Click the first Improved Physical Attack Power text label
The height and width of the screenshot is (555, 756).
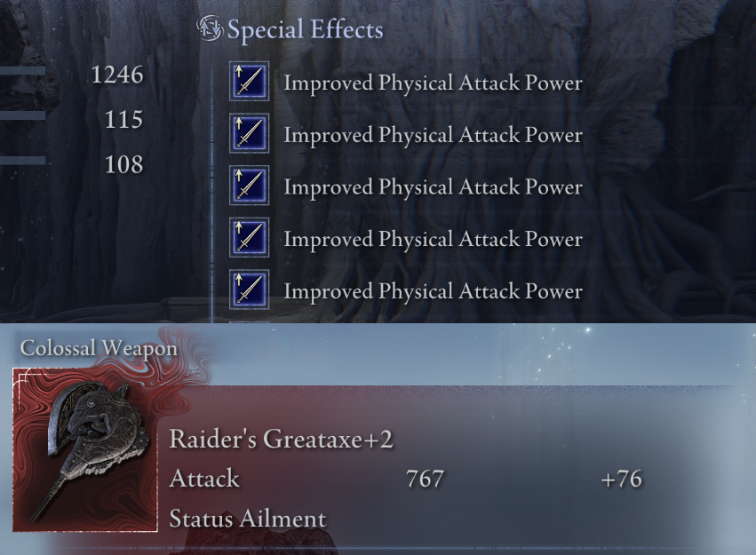(x=433, y=83)
